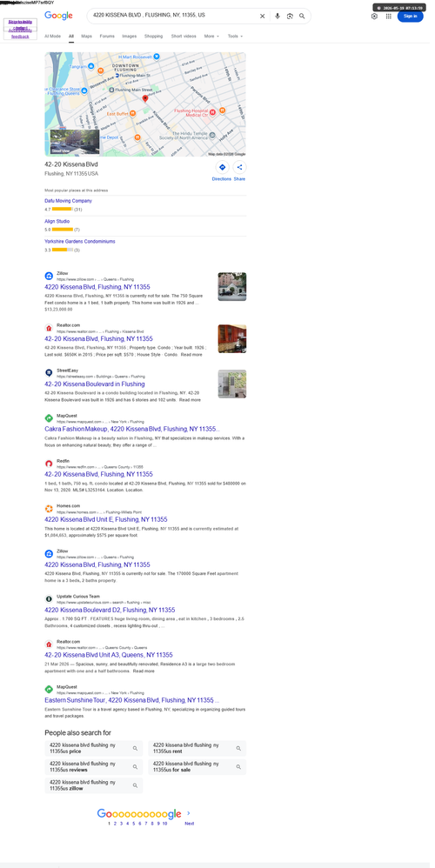Share the address with the Share icon

click(239, 167)
